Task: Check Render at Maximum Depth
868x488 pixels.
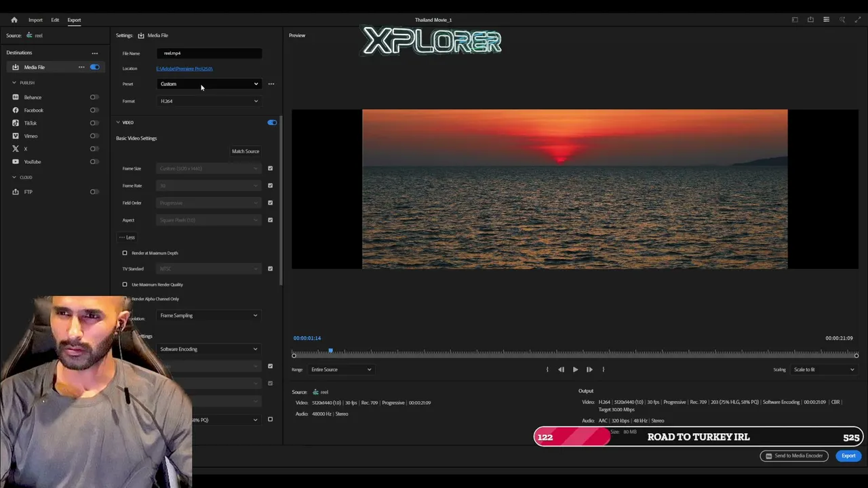Action: click(125, 253)
